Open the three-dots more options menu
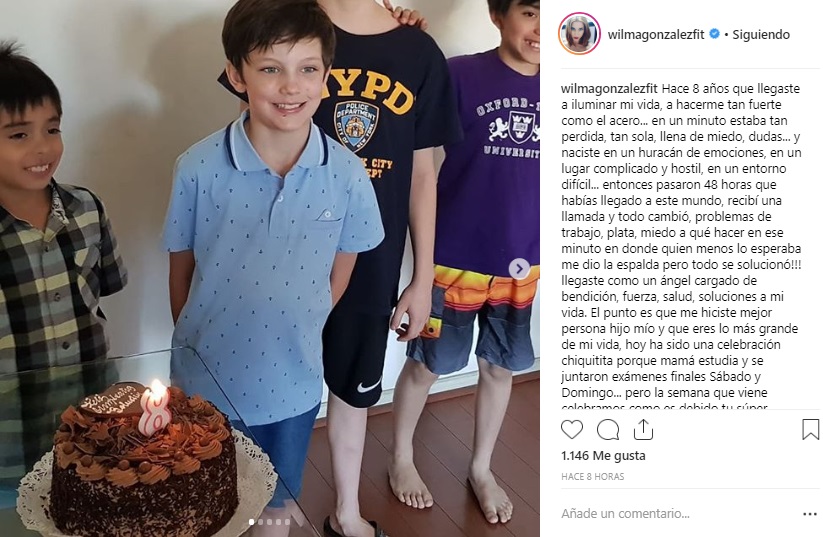The width and height of the screenshot is (823, 537). [x=810, y=514]
